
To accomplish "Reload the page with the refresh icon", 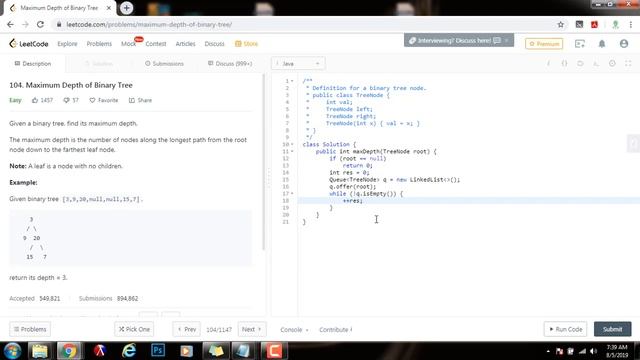I will 40,24.
